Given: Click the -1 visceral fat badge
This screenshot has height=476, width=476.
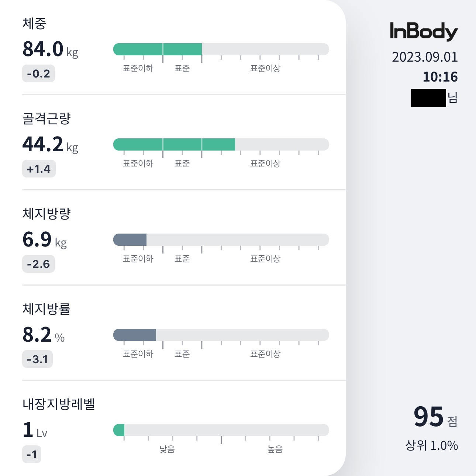Looking at the screenshot, I should coord(32,455).
